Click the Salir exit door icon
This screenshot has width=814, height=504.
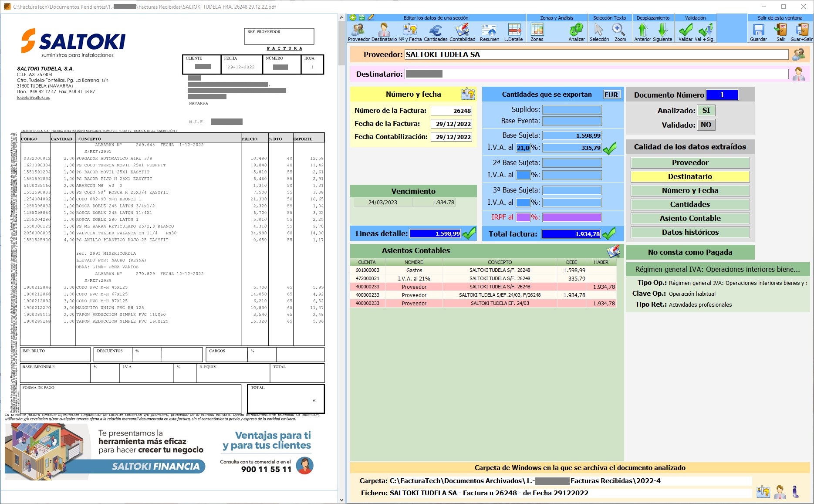coord(780,32)
